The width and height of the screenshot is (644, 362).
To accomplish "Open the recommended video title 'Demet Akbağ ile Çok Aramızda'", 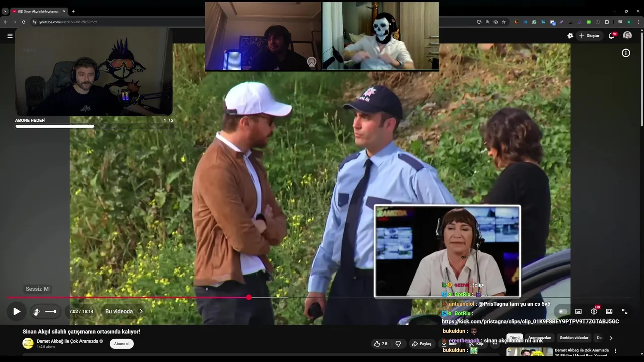I will pyautogui.click(x=582, y=350).
